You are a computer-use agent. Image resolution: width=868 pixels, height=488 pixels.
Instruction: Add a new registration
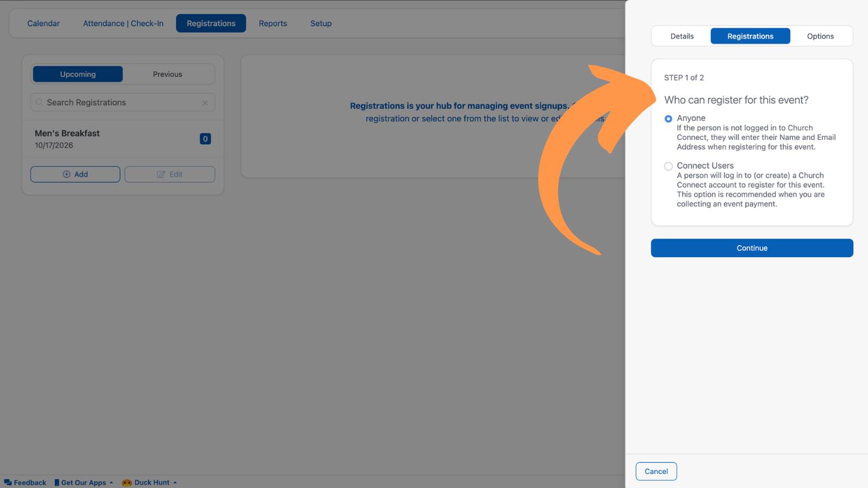click(x=75, y=174)
